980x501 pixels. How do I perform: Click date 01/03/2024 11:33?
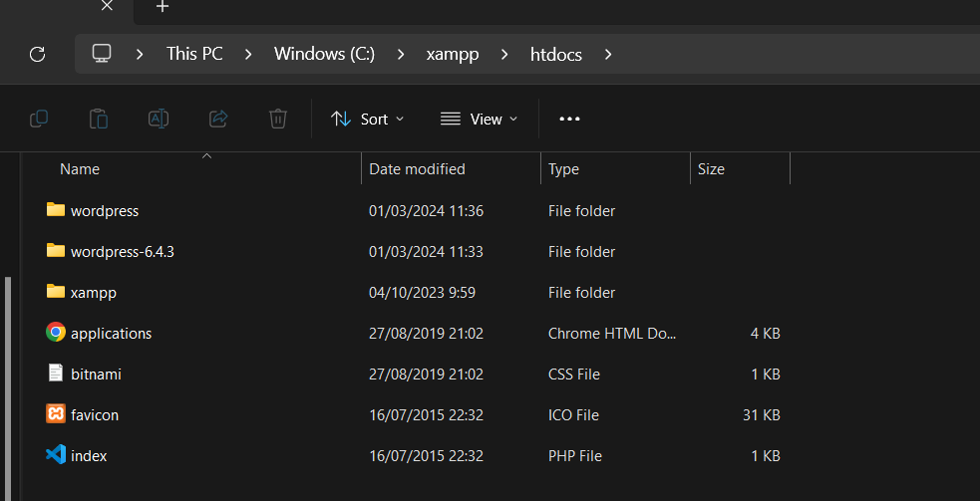coord(427,252)
